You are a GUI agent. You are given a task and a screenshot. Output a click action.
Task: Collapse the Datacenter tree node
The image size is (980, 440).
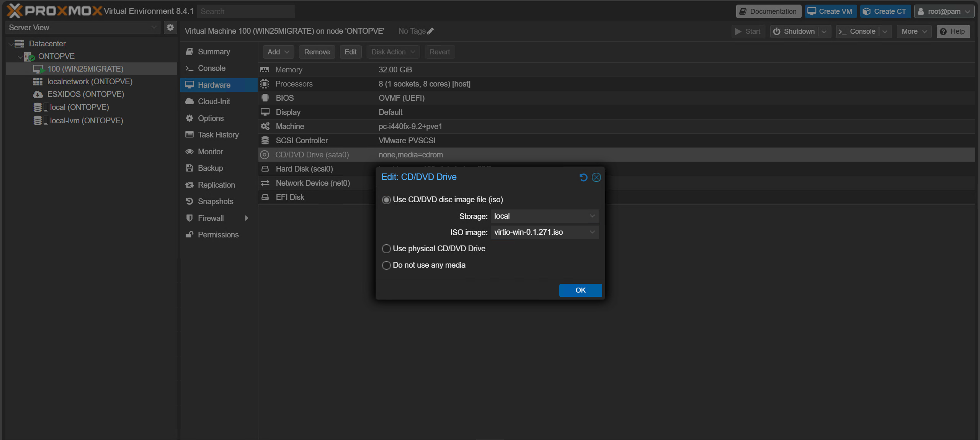pos(11,44)
